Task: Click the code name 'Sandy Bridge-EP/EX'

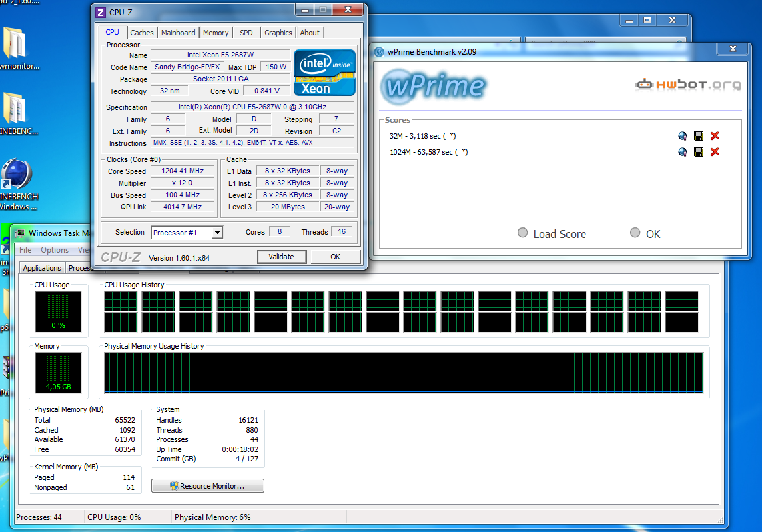Action: pos(187,67)
